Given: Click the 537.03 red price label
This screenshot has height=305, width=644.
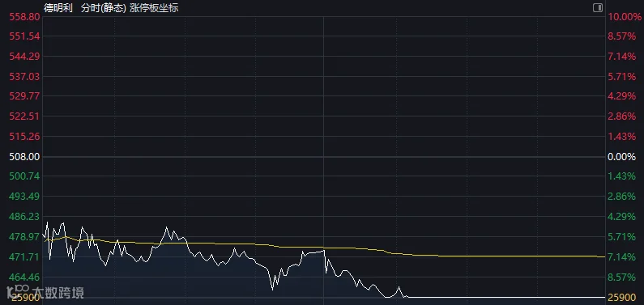Looking at the screenshot, I should (x=24, y=77).
